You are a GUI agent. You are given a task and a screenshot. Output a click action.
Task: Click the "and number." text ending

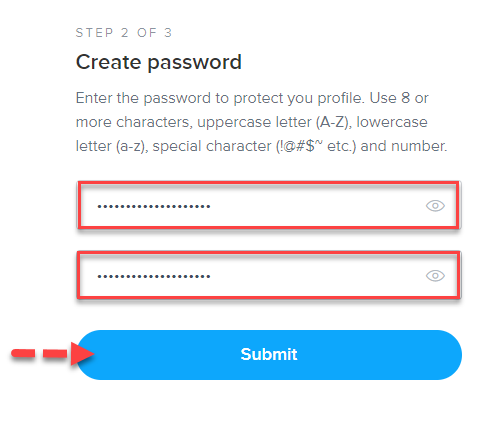[x=404, y=146]
